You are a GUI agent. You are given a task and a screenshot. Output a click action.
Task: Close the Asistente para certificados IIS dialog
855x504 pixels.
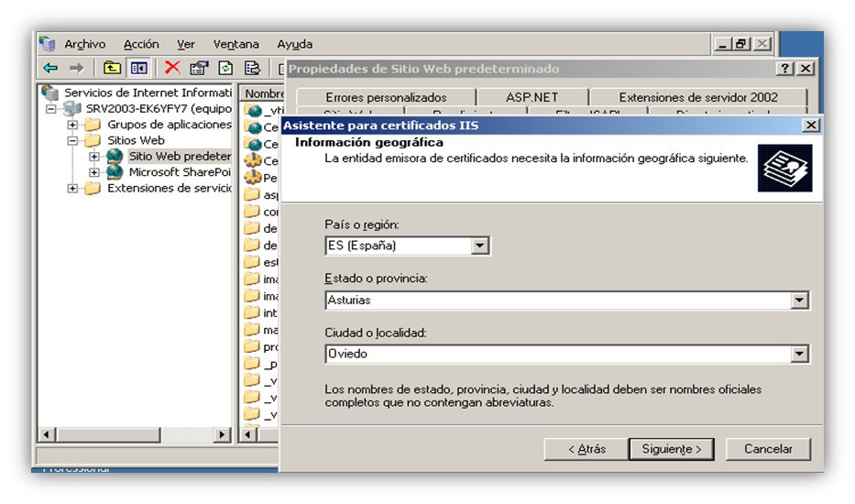tap(811, 126)
